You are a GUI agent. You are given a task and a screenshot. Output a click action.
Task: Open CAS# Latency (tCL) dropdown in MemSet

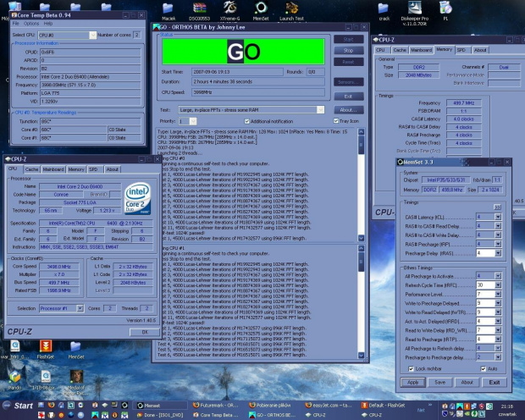pyautogui.click(x=498, y=217)
